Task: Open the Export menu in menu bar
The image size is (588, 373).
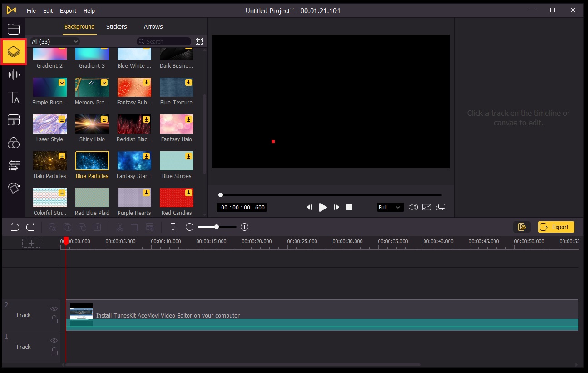Action: click(x=68, y=10)
